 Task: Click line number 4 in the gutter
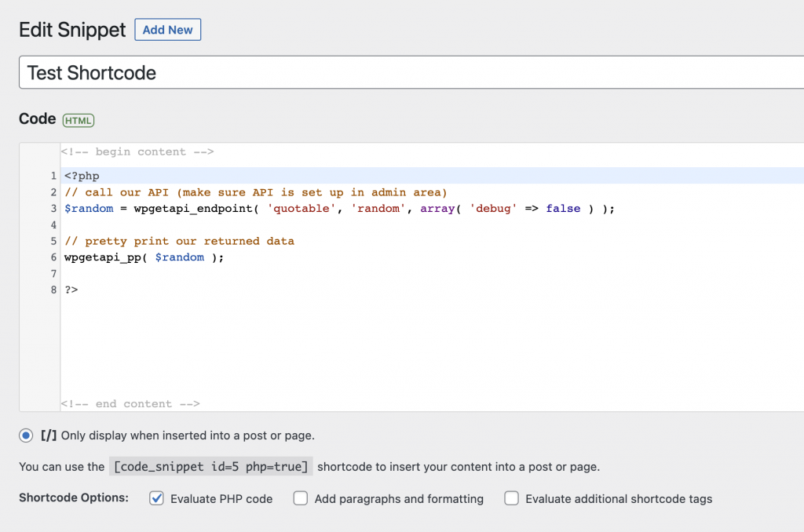click(x=53, y=225)
